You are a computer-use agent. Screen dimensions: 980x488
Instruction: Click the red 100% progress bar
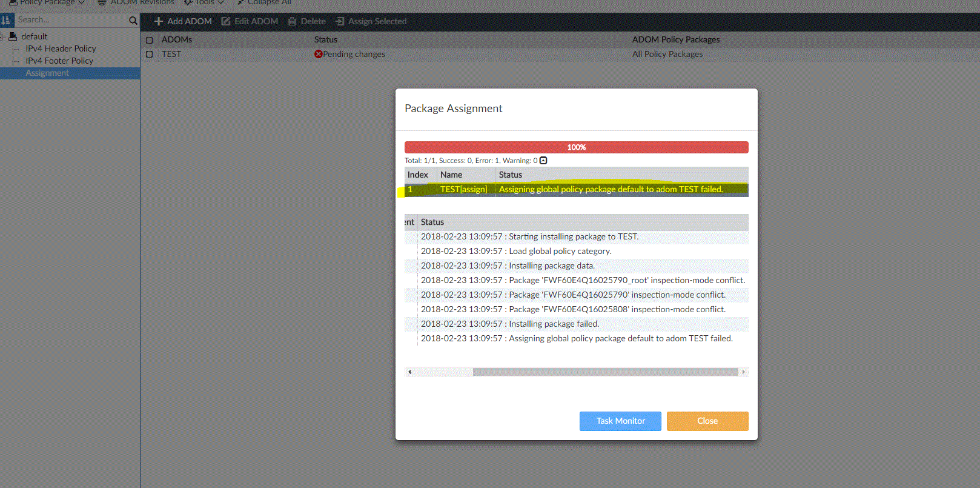(x=577, y=147)
